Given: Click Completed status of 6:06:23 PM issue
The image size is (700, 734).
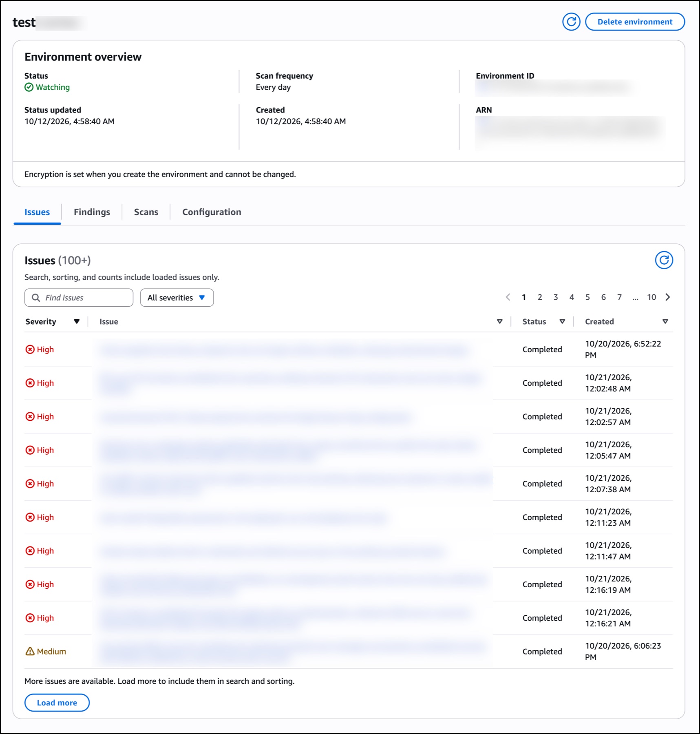Looking at the screenshot, I should coord(542,652).
